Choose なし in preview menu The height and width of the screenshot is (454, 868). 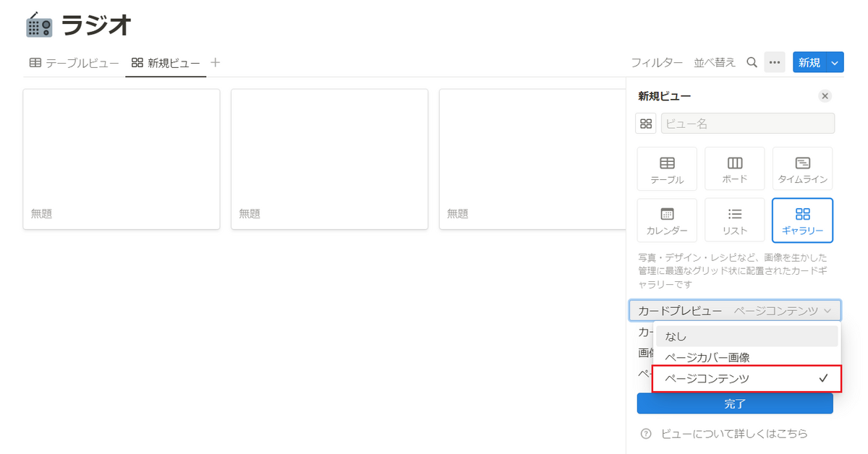pos(746,336)
